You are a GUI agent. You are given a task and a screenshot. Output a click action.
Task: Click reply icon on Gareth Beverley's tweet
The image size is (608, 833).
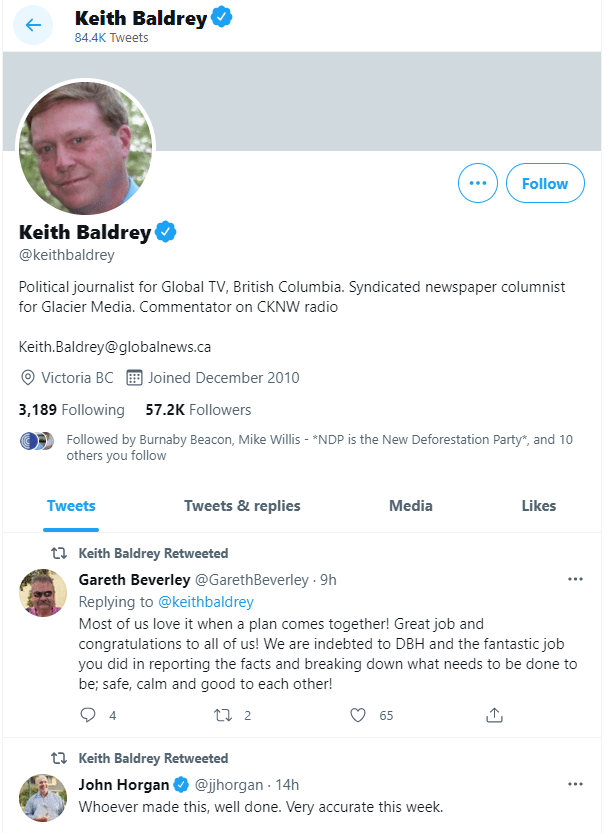88,715
